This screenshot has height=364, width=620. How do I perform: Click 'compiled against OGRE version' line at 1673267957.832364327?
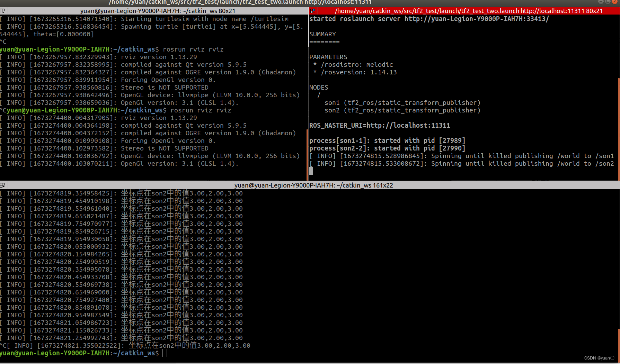[x=148, y=72]
